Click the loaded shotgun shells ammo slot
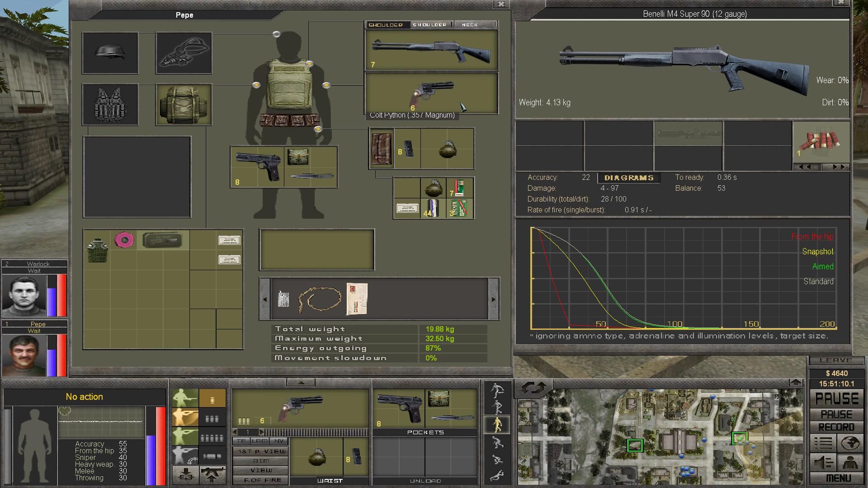The width and height of the screenshot is (868, 488). (821, 142)
